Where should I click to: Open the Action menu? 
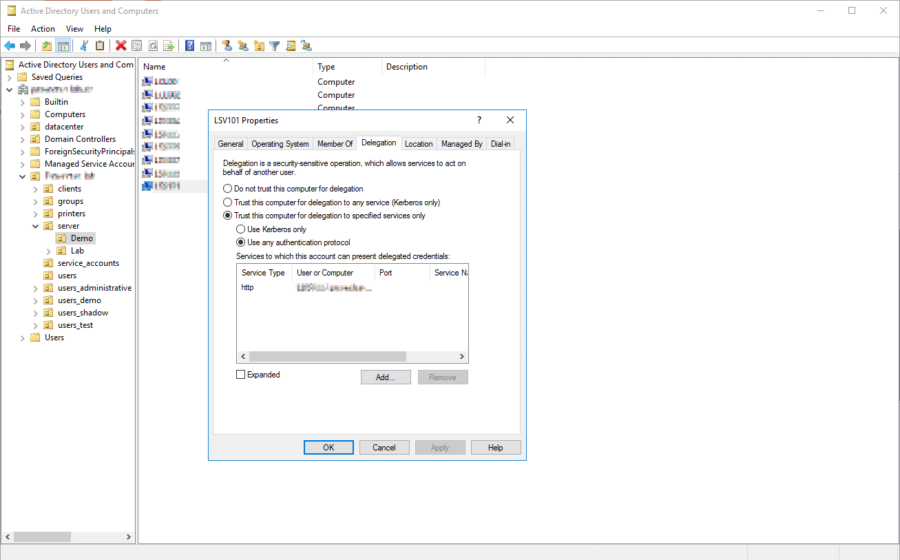(x=43, y=29)
